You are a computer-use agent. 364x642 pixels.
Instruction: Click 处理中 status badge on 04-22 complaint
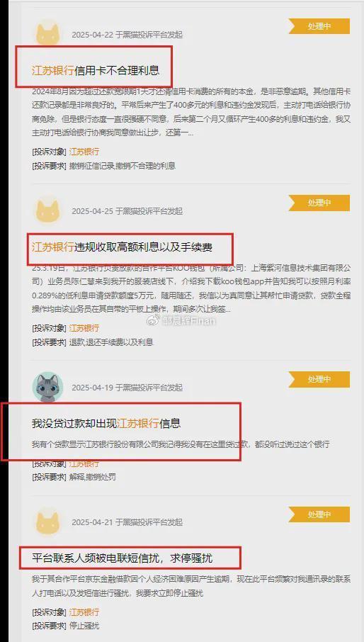click(x=319, y=26)
